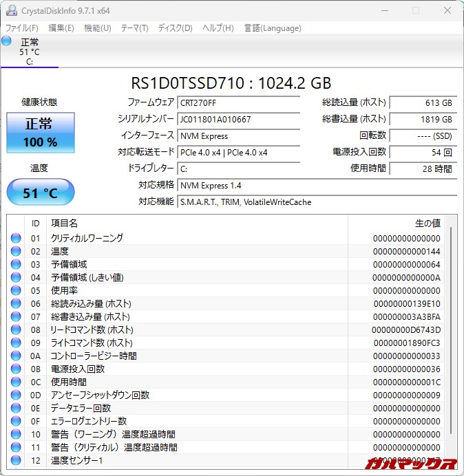Click the 正常 100 % health status button
The width and height of the screenshot is (464, 476).
pyautogui.click(x=41, y=133)
